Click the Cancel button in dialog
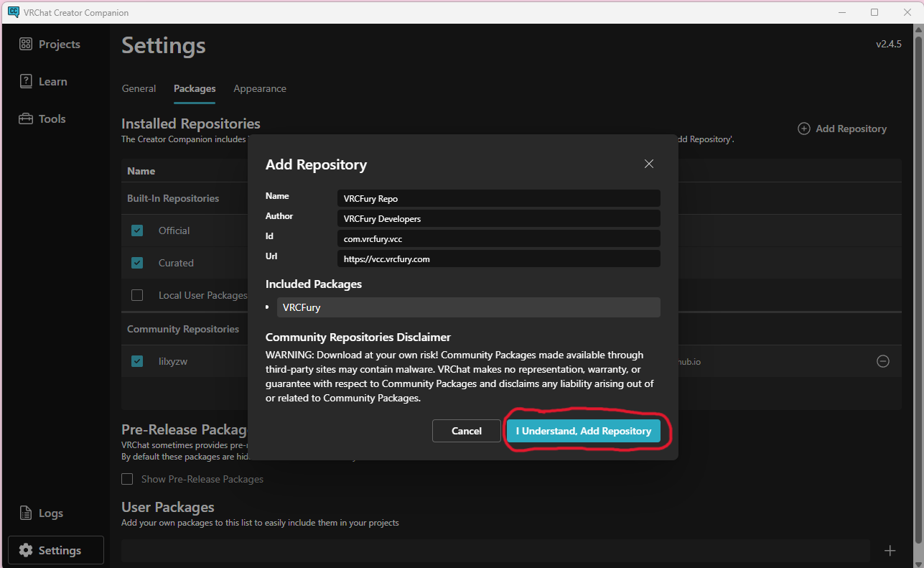This screenshot has width=924, height=568. click(467, 431)
